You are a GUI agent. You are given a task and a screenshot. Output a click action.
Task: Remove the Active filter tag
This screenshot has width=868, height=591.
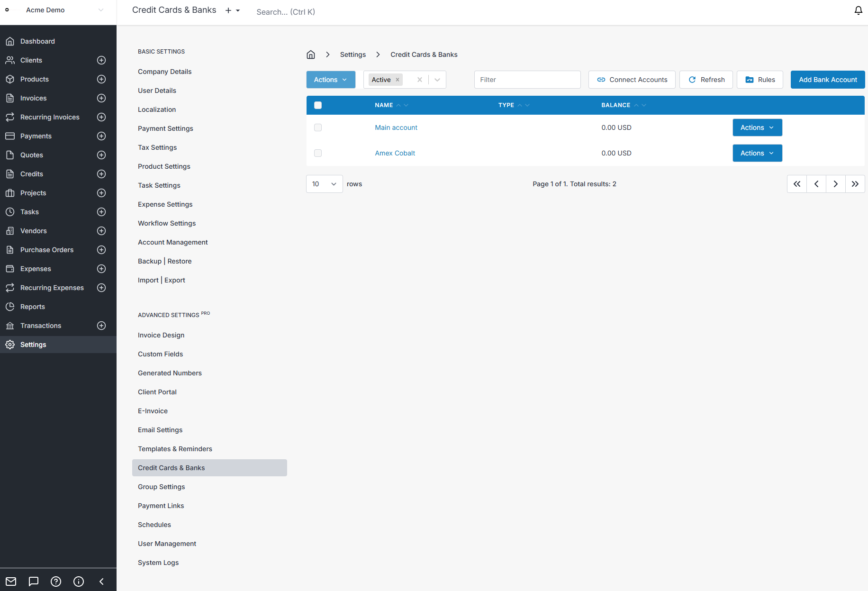pos(398,80)
